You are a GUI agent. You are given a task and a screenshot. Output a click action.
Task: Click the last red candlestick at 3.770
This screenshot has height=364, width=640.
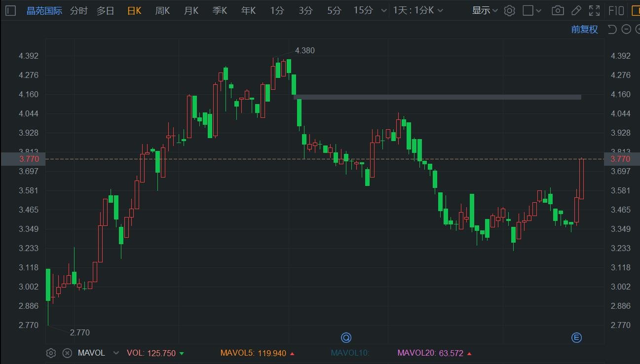(x=582, y=179)
